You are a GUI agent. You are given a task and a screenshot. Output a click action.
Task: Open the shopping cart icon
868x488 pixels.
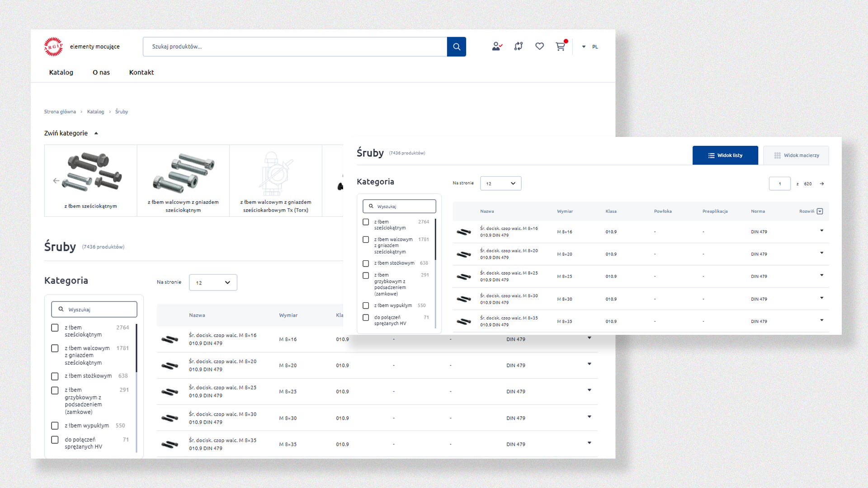(x=560, y=47)
